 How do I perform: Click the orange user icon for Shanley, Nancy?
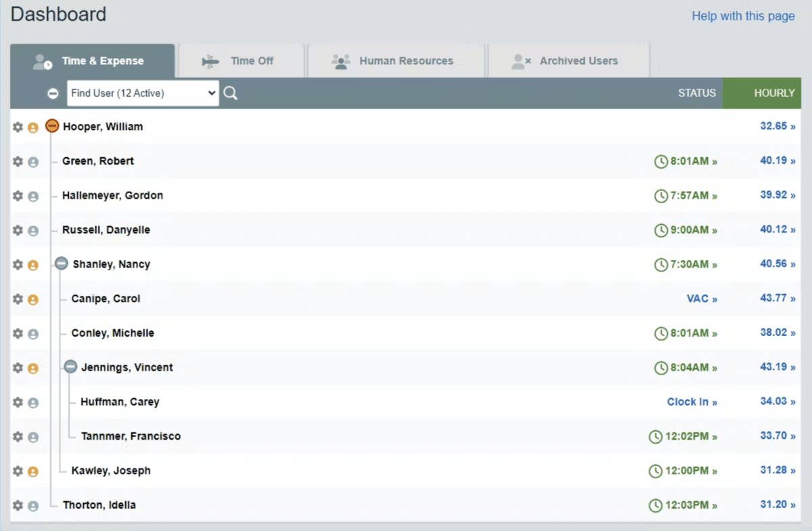(x=33, y=265)
